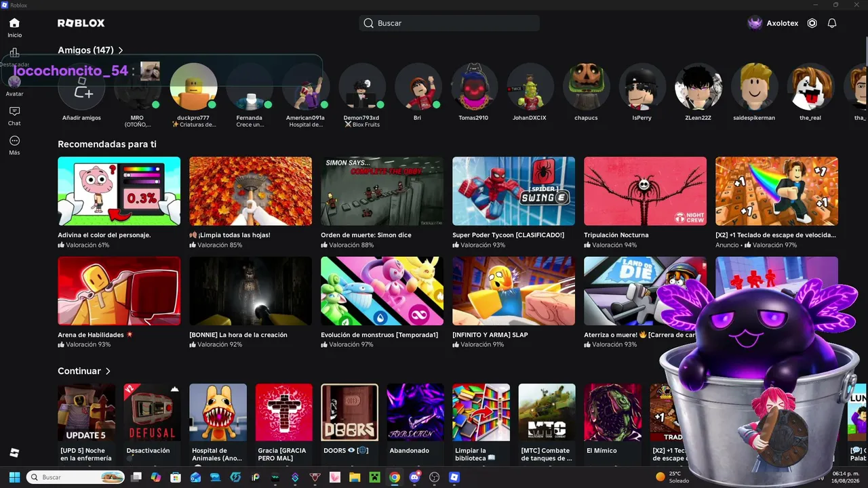
Task: Click the 'Valoración 61%' rating text
Action: pyautogui.click(x=87, y=245)
